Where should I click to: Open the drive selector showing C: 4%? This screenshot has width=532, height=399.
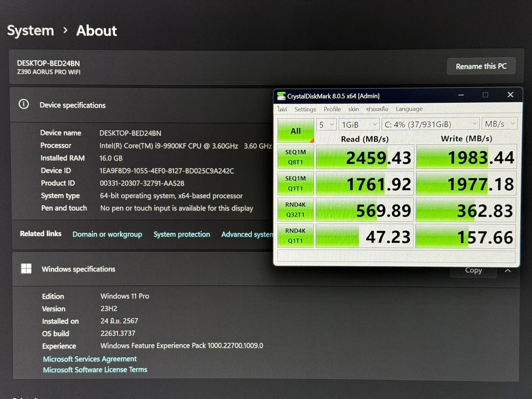430,124
